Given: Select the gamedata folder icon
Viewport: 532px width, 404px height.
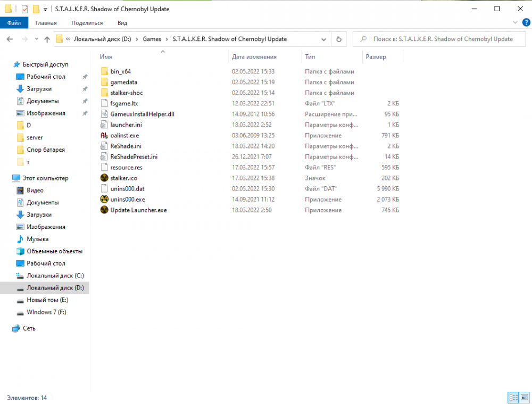Looking at the screenshot, I should 104,82.
